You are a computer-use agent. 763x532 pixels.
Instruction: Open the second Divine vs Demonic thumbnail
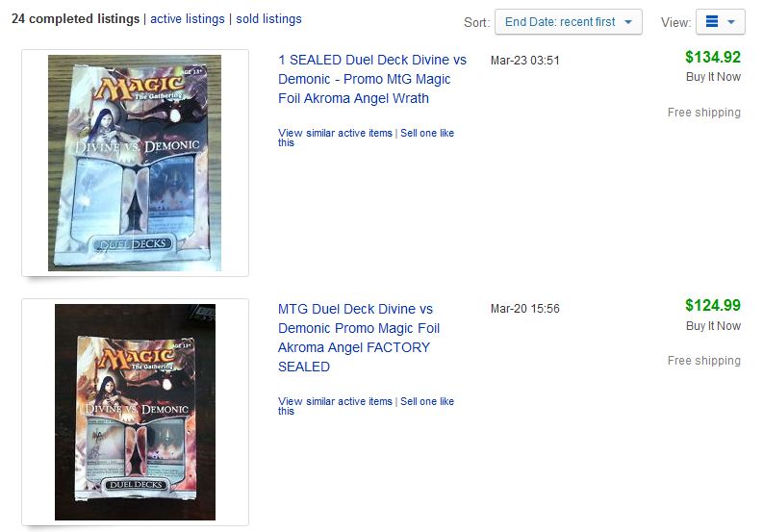[135, 413]
